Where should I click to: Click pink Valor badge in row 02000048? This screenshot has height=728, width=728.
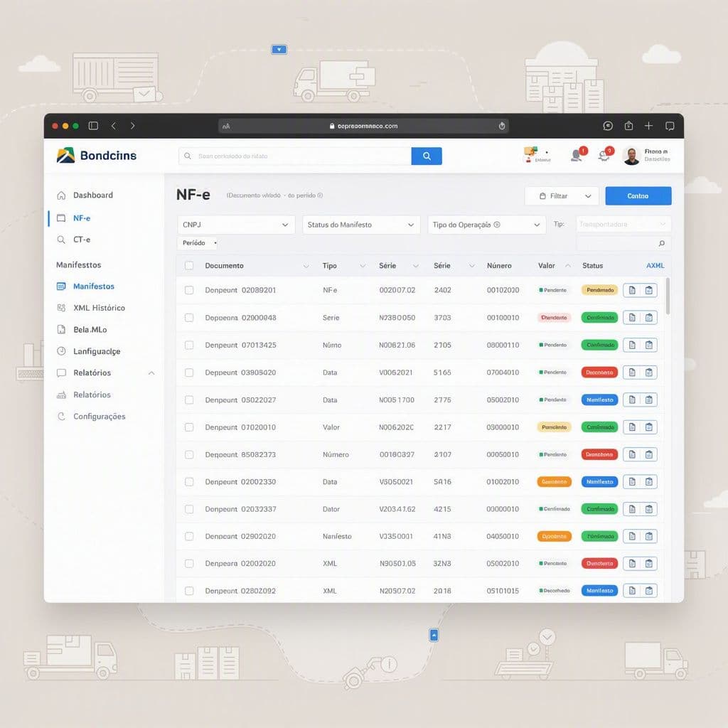pyautogui.click(x=554, y=318)
